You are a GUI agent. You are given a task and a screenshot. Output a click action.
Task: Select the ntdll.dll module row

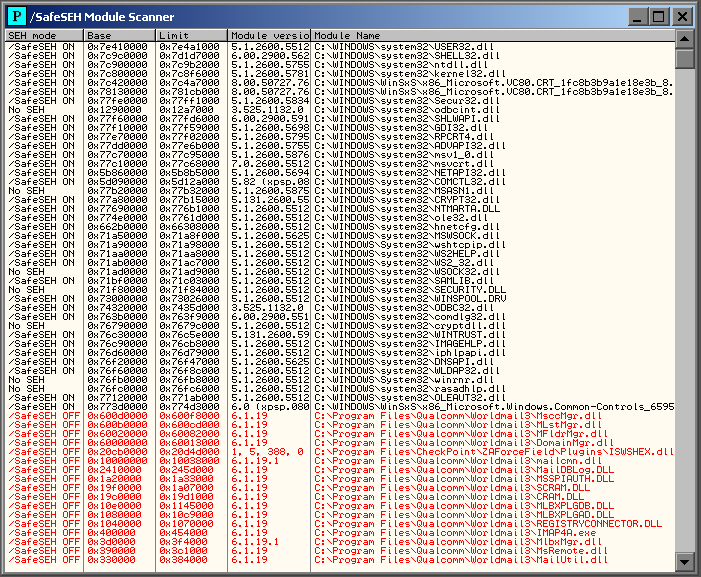click(340, 64)
